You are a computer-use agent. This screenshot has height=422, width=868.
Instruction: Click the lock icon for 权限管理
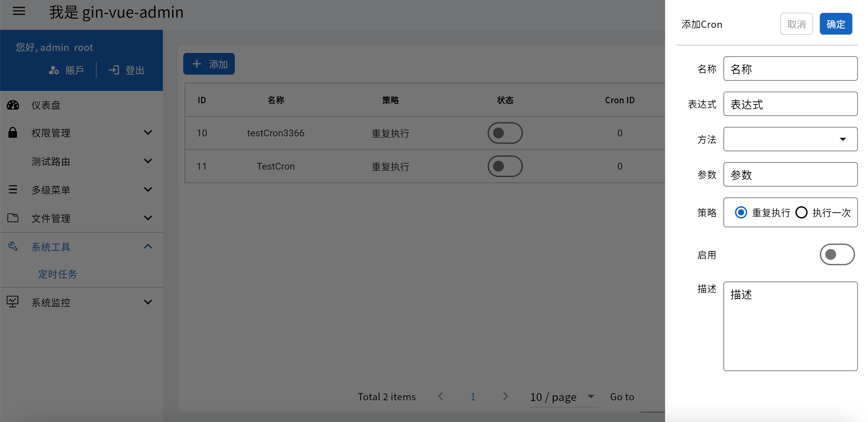13,132
